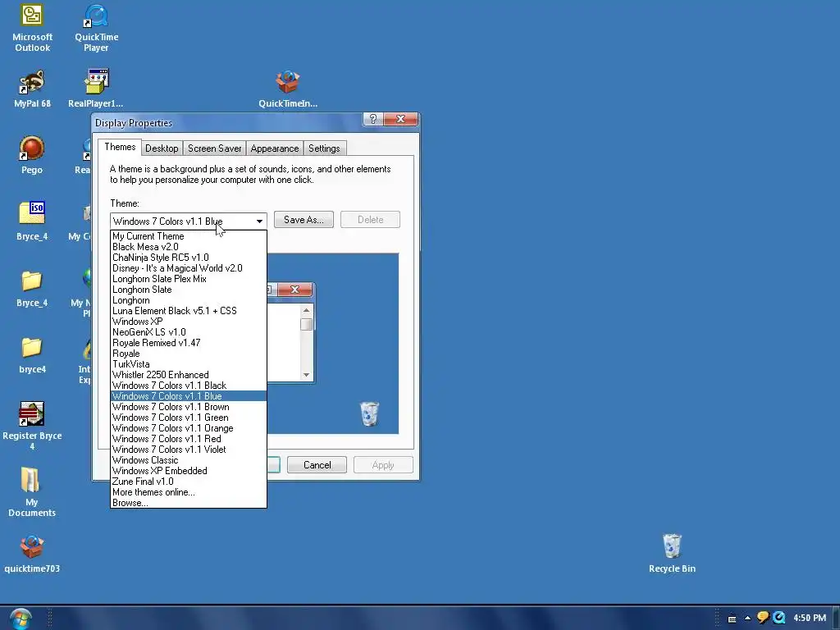Click the 4:50 PM taskbar clock

tap(810, 618)
